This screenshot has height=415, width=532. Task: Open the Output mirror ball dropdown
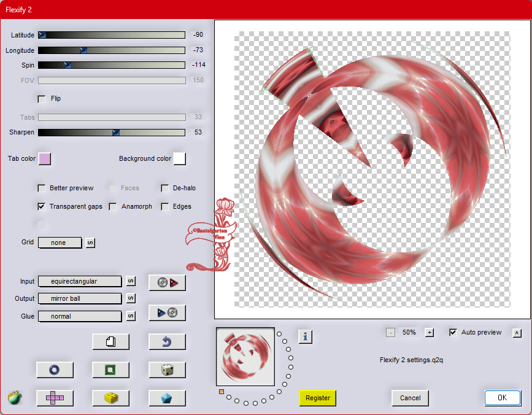click(x=80, y=298)
